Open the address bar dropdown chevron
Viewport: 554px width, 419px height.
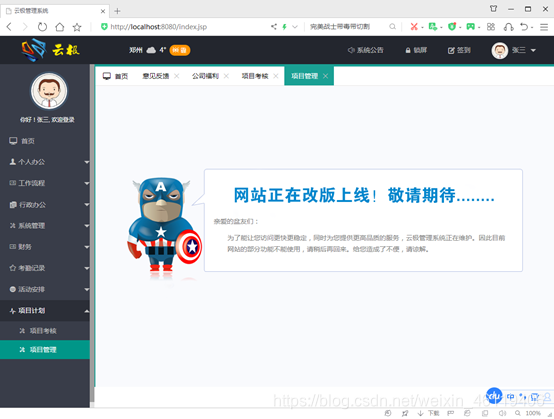click(295, 26)
